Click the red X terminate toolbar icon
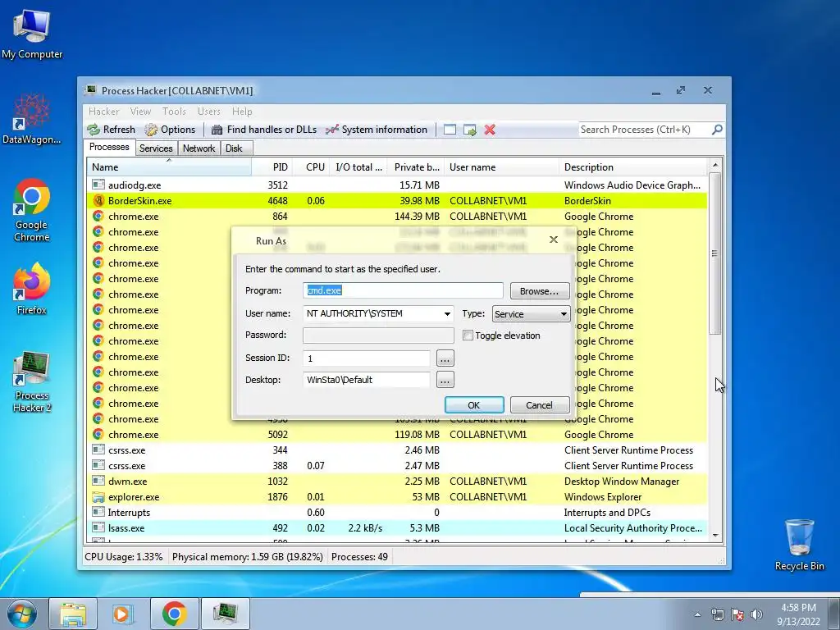The width and height of the screenshot is (840, 630). click(490, 130)
